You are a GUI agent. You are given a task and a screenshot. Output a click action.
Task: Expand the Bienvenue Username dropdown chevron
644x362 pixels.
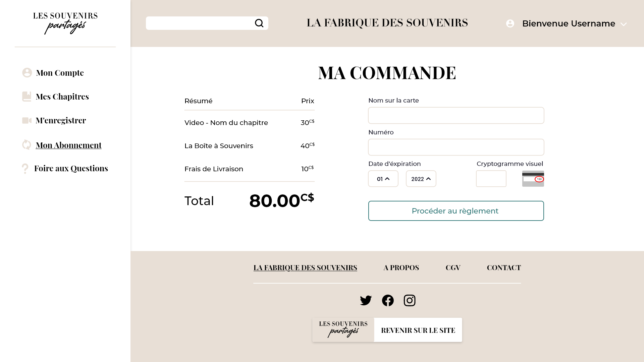624,24
